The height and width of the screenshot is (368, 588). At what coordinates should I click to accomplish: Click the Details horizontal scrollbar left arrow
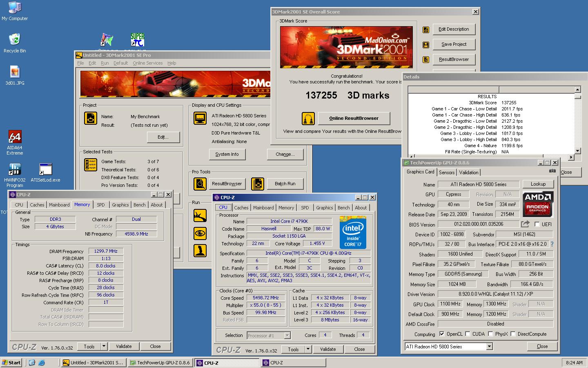click(411, 157)
